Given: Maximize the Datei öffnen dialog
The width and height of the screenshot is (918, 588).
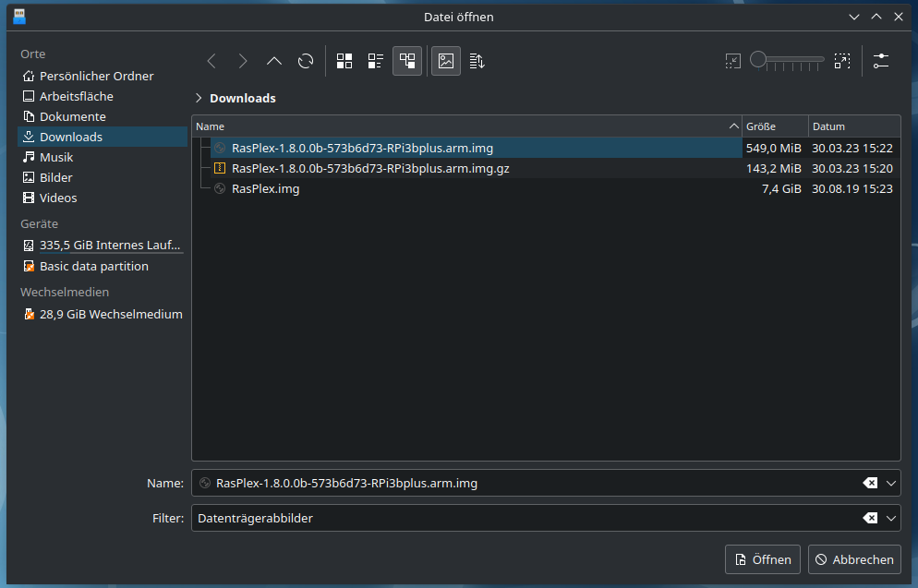Looking at the screenshot, I should click(876, 17).
